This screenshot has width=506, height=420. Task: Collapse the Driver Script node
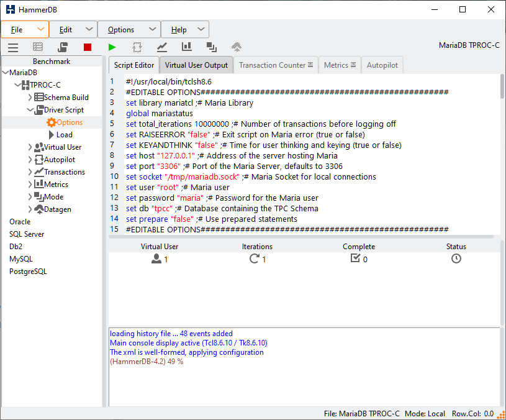[x=30, y=110]
